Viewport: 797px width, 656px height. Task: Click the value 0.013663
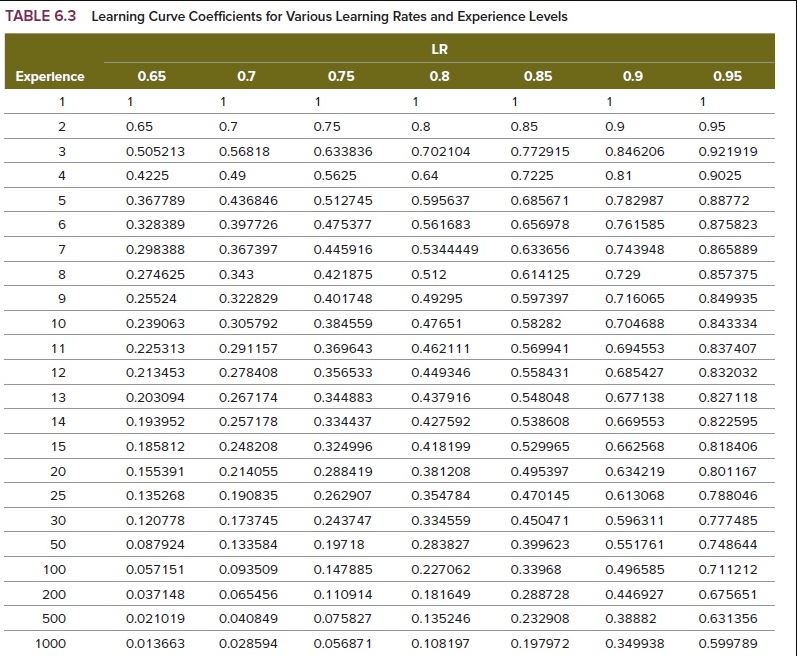click(x=156, y=644)
